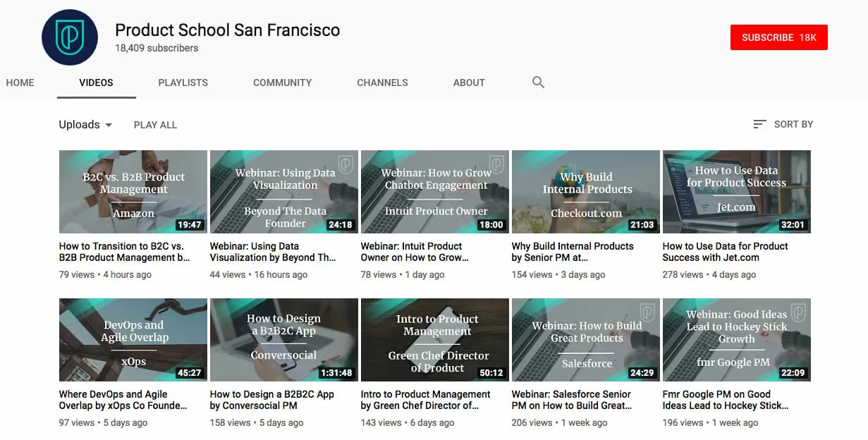Image resolution: width=868 pixels, height=440 pixels.
Task: Open the B2C vs. B2B Amazon thumbnail
Action: (x=133, y=192)
